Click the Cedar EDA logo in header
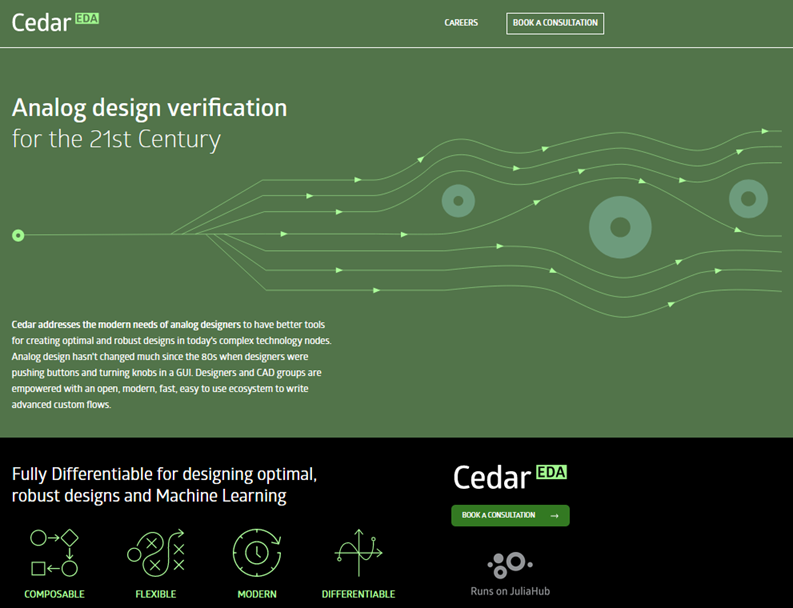The image size is (793, 608). (55, 23)
